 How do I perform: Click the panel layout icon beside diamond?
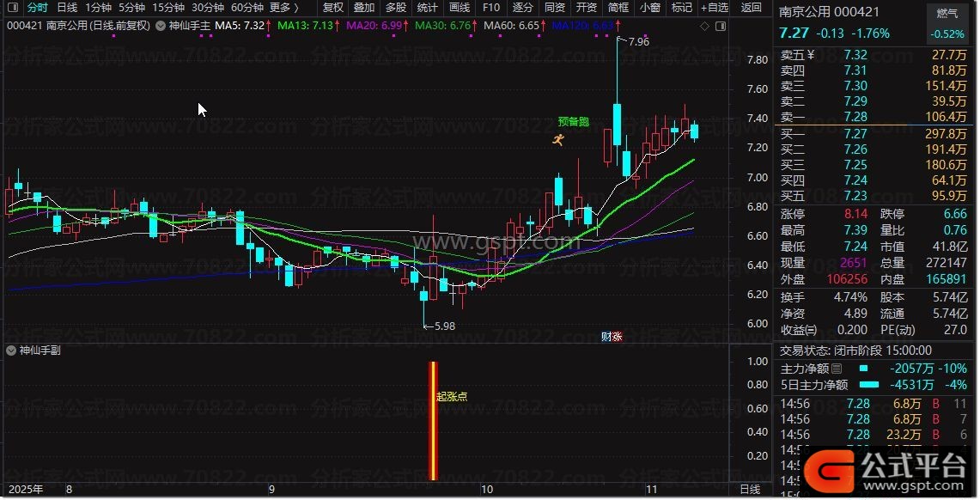[x=719, y=26]
